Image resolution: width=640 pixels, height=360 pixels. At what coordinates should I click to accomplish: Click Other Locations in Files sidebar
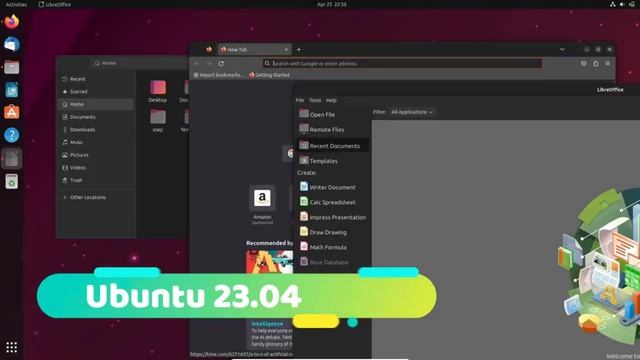[96, 197]
